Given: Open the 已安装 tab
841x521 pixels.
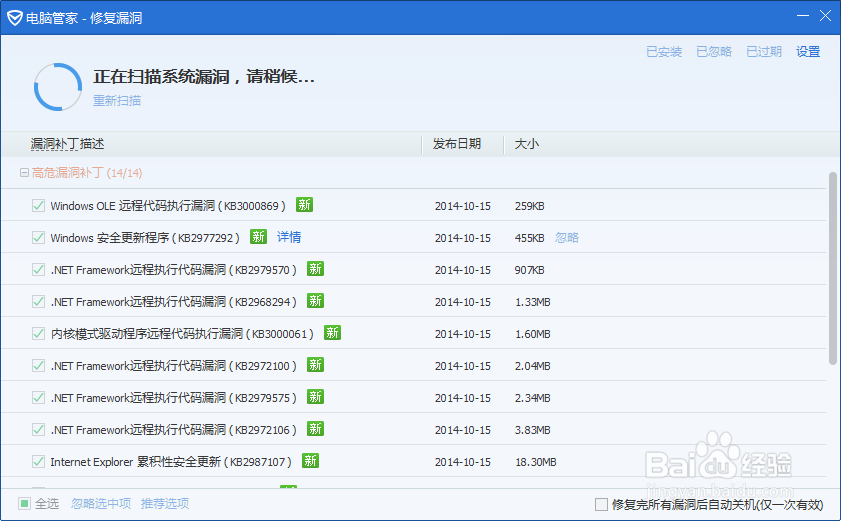Looking at the screenshot, I should (664, 52).
